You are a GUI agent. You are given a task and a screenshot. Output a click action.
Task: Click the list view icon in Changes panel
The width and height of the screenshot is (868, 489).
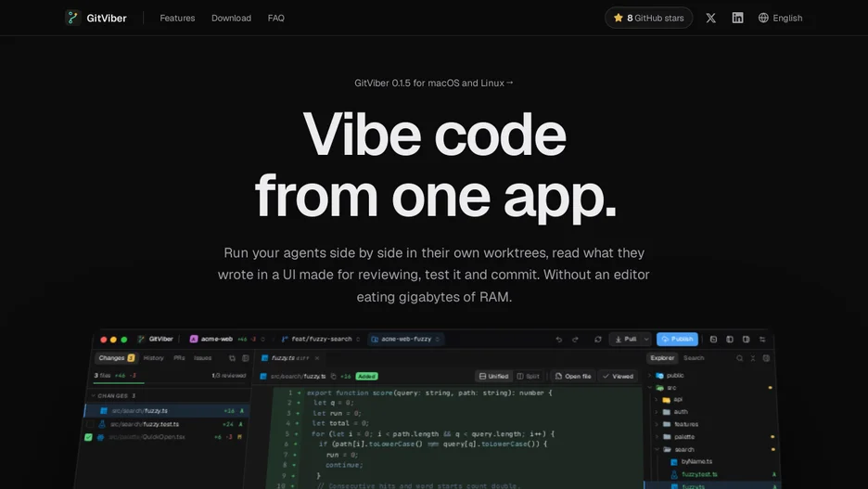click(245, 358)
